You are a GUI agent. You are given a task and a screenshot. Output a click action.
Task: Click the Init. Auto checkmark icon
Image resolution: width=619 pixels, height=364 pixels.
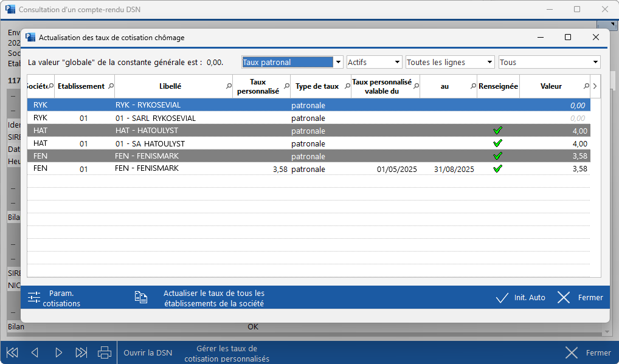[x=502, y=298]
